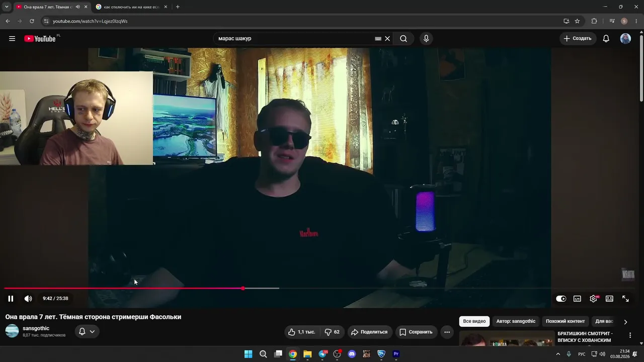
Task: Select the Похожий контент chip
Action: point(566,321)
